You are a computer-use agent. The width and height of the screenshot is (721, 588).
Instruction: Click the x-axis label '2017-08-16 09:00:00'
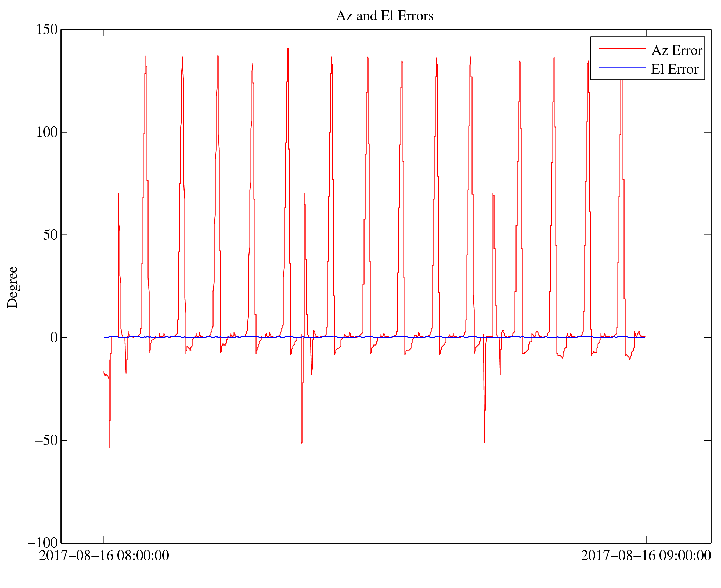click(646, 556)
